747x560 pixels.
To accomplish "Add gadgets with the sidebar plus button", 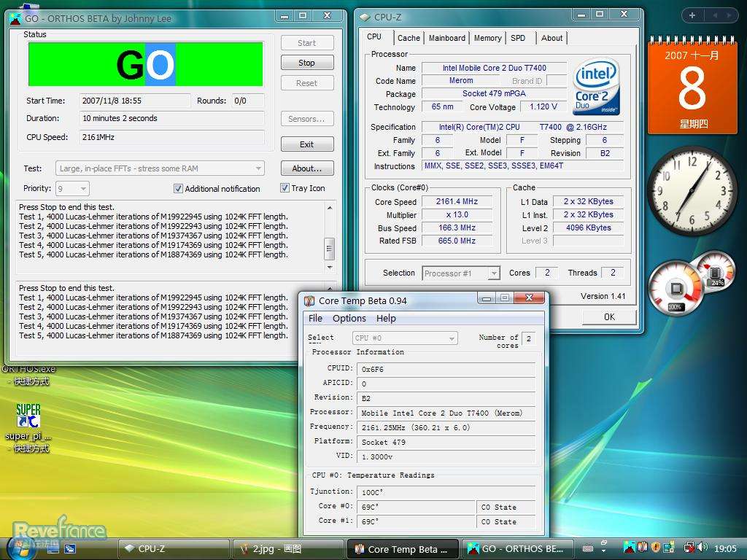I will (692, 15).
